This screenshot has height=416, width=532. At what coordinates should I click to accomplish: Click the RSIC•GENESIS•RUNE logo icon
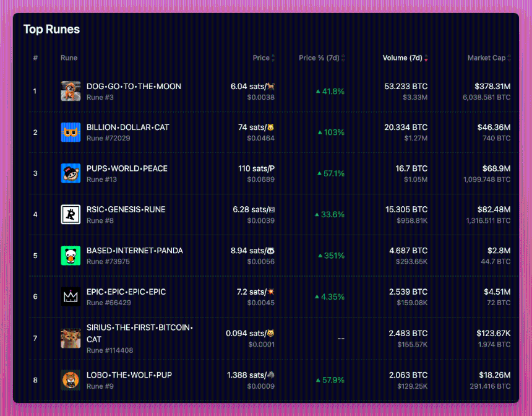point(71,214)
